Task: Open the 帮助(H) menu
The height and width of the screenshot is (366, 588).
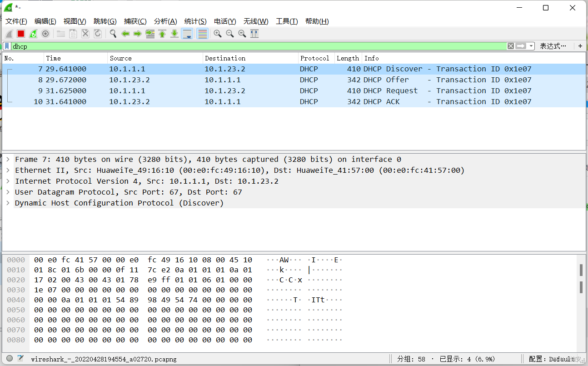Action: pyautogui.click(x=317, y=21)
